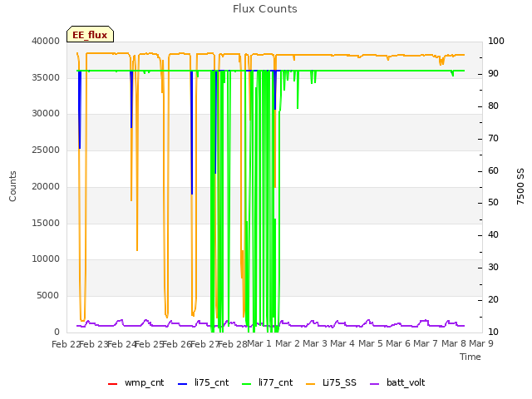The height and width of the screenshot is (399, 532).
Task: Click the 50 right axis tick
Action: click(x=493, y=203)
